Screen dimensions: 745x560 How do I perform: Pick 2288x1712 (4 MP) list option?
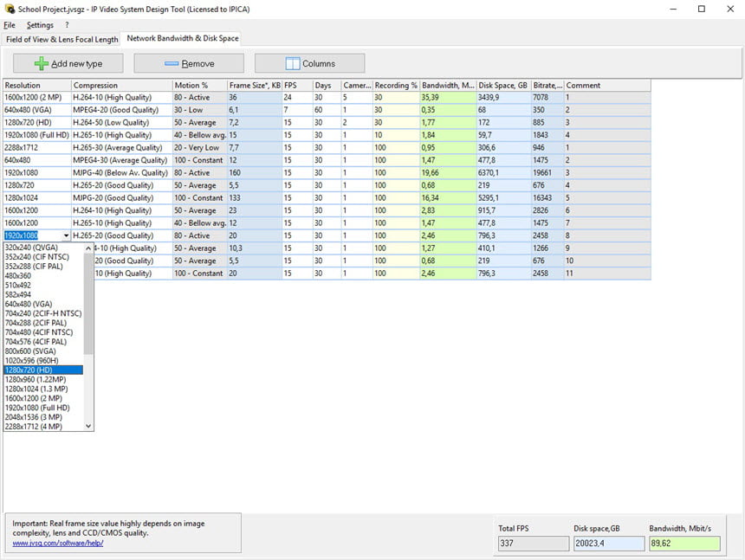pyautogui.click(x=33, y=427)
